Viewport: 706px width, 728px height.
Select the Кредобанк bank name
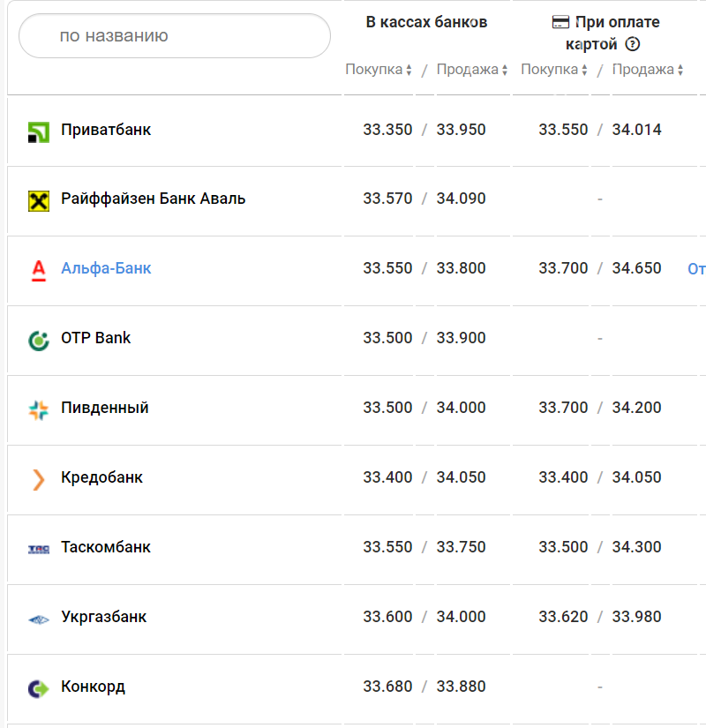(101, 477)
